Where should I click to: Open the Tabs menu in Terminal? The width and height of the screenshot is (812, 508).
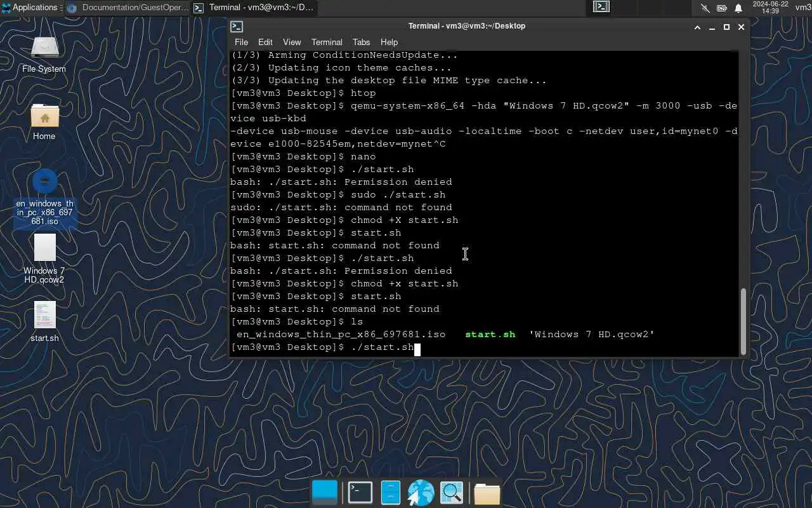point(361,42)
